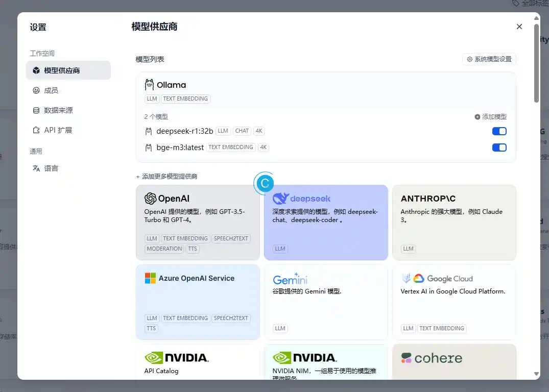
Task: Click the MODERATION tag on OpenAI card
Action: point(164,249)
